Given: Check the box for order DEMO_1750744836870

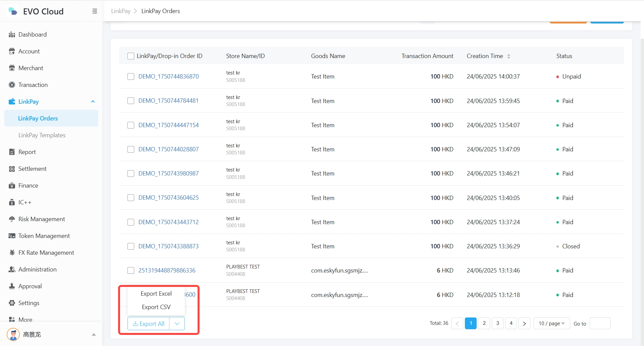Looking at the screenshot, I should (131, 77).
